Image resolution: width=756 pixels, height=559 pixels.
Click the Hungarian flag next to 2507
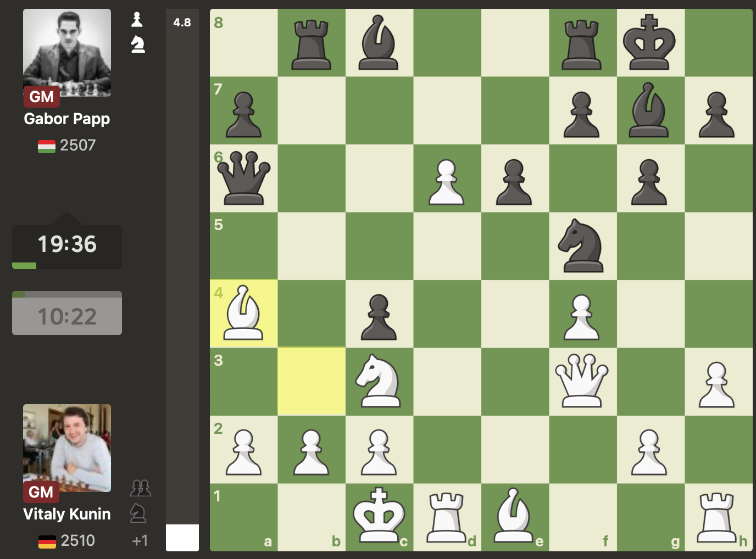(47, 146)
